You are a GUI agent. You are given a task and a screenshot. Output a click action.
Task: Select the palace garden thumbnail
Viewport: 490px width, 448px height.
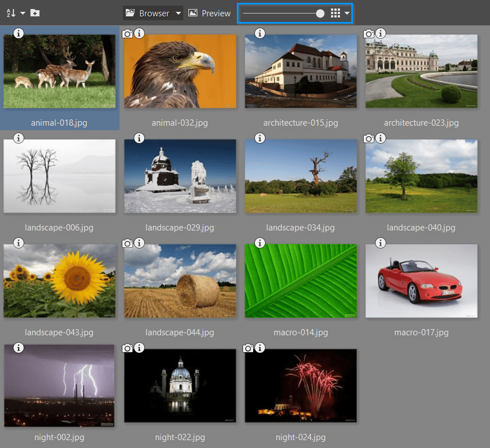421,71
